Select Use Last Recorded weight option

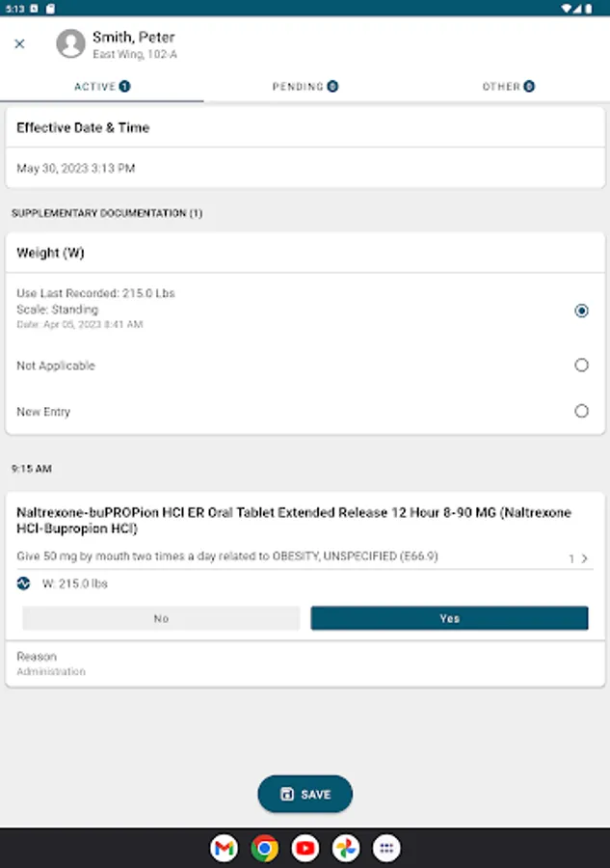[x=581, y=311]
